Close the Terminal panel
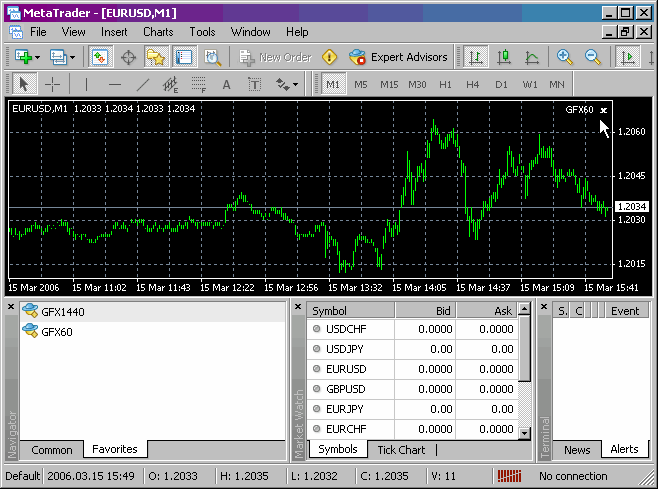Screen dimensions: 658x489 click(x=544, y=307)
